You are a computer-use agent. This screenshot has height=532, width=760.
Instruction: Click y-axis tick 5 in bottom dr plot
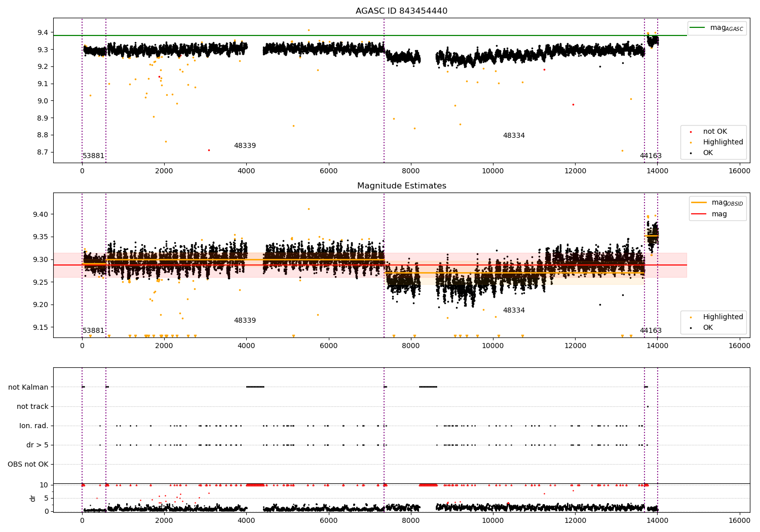[x=46, y=499]
